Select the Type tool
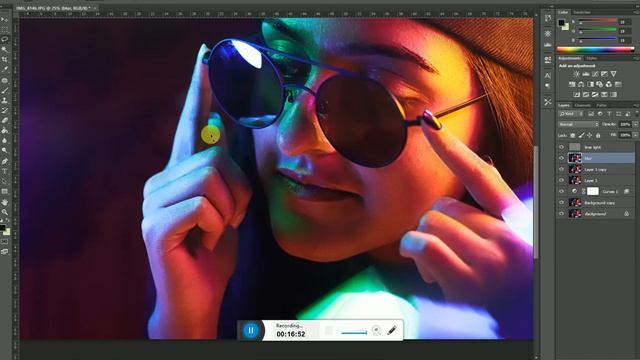Screen dimensions: 640x360 click(4, 171)
